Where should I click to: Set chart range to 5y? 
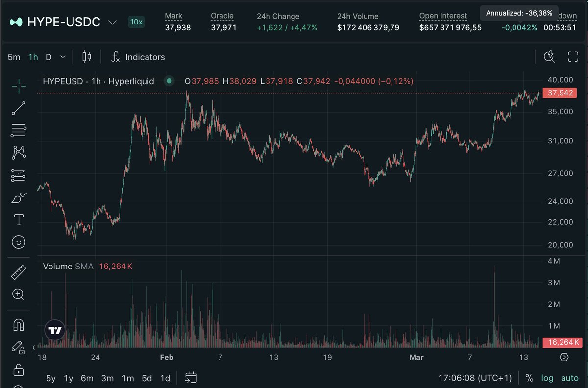coord(51,378)
